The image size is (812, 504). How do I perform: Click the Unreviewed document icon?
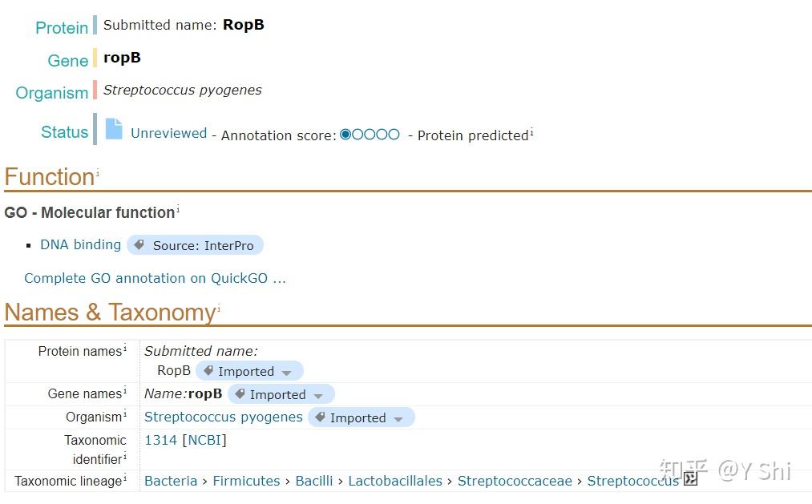click(115, 129)
